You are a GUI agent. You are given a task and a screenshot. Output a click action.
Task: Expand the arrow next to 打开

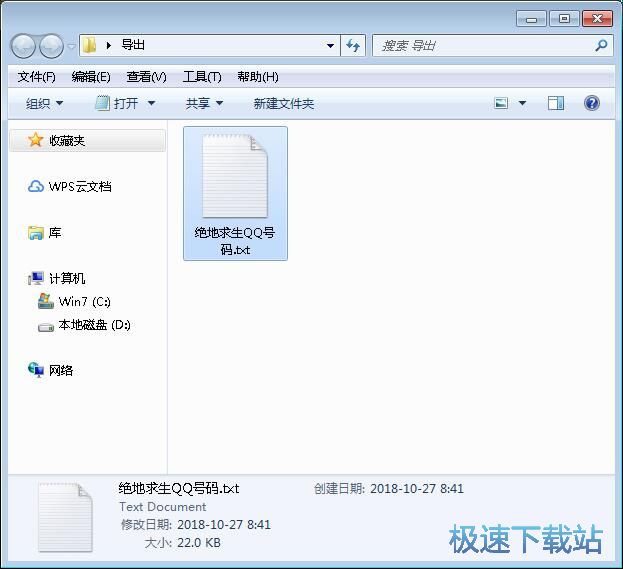(151, 104)
